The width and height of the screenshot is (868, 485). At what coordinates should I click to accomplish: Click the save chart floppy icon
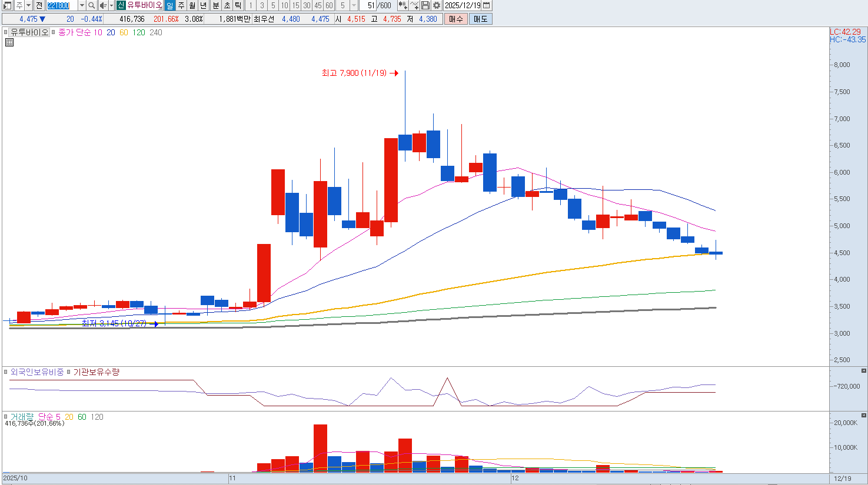point(425,5)
